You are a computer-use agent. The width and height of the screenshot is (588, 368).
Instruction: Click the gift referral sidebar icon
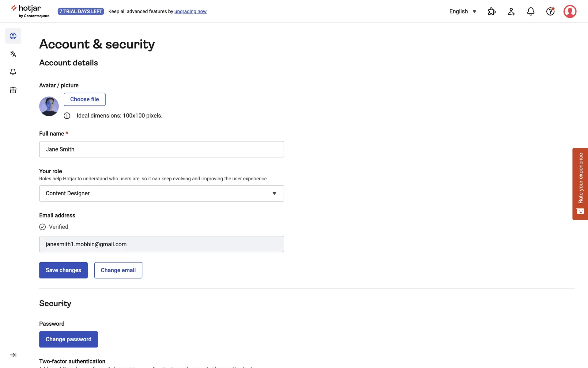[13, 90]
